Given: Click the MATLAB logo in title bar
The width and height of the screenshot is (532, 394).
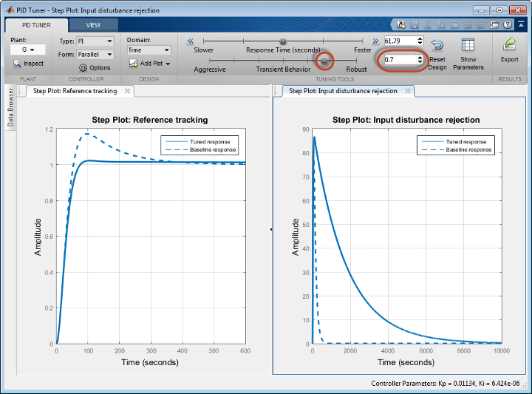Looking at the screenshot, I should [10, 10].
